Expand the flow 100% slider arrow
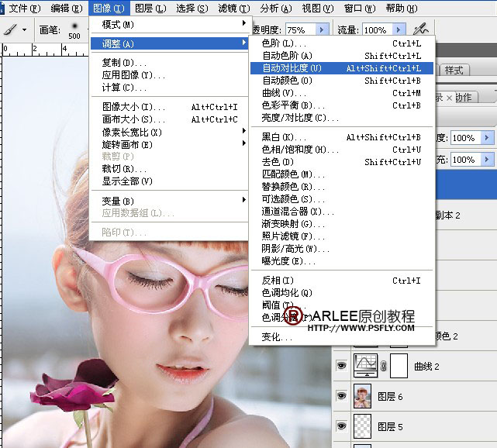Screen dimensions: 497x448 click(399, 30)
